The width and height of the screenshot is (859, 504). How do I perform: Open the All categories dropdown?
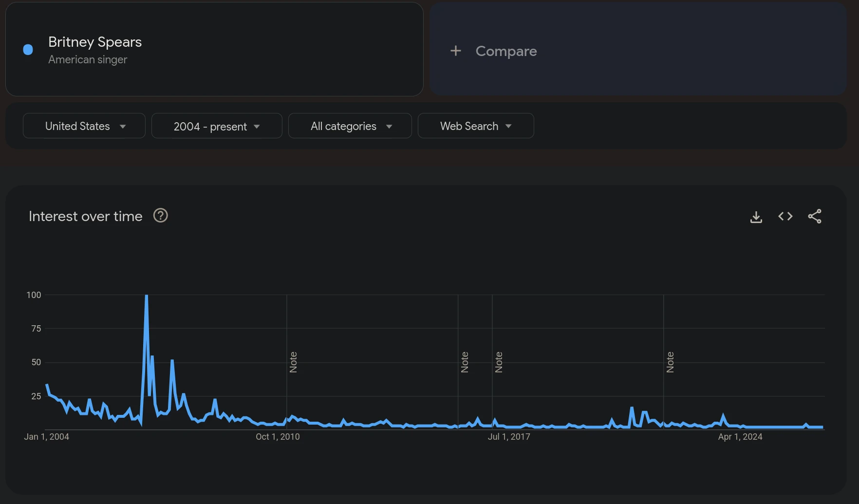coord(350,126)
